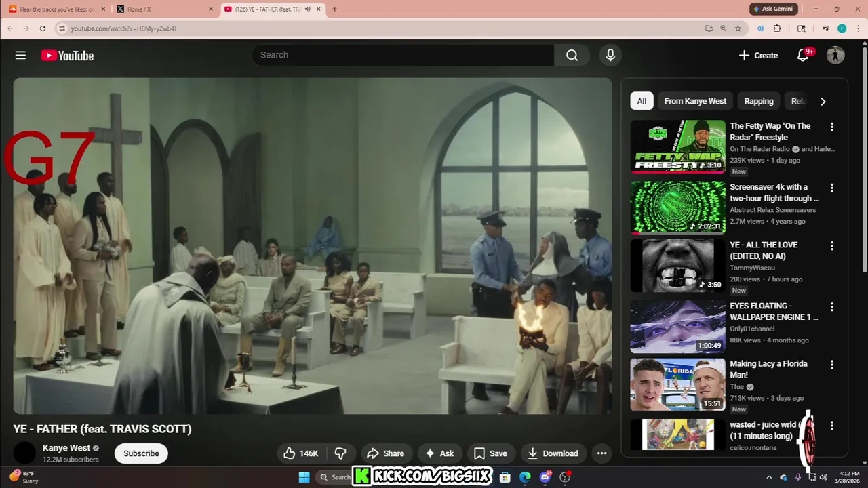Open Making Lacy a Florida Man title
This screenshot has width=868, height=488.
pyautogui.click(x=768, y=369)
